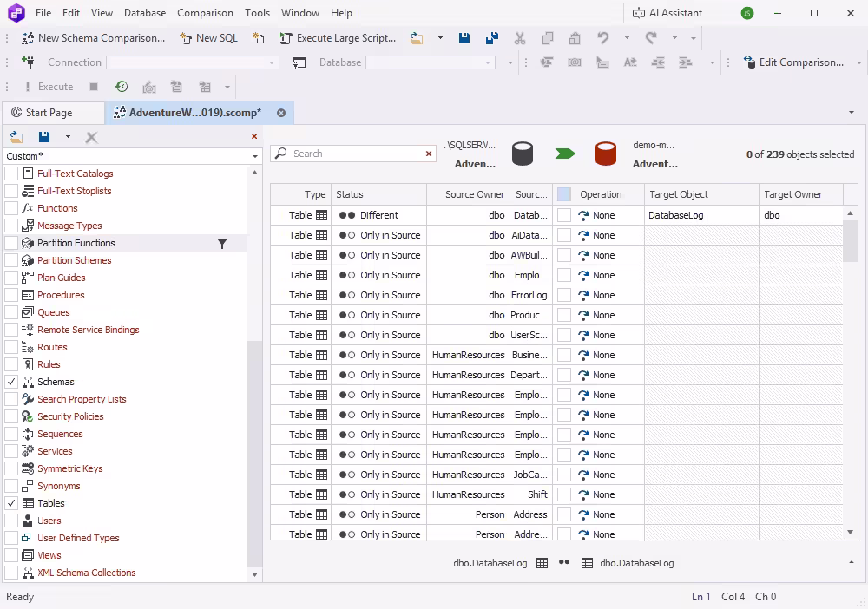This screenshot has width=868, height=609.
Task: Click into the Search input field
Action: 354,154
